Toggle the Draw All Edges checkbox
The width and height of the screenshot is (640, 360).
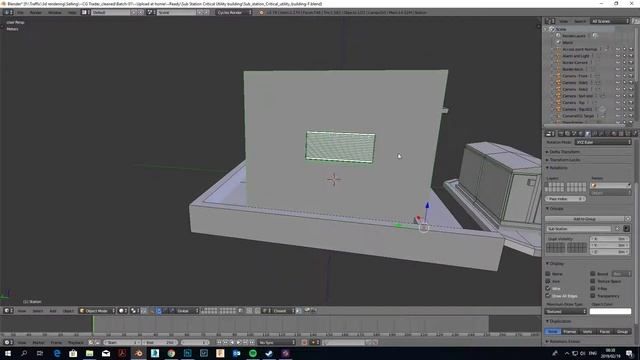tap(548, 296)
